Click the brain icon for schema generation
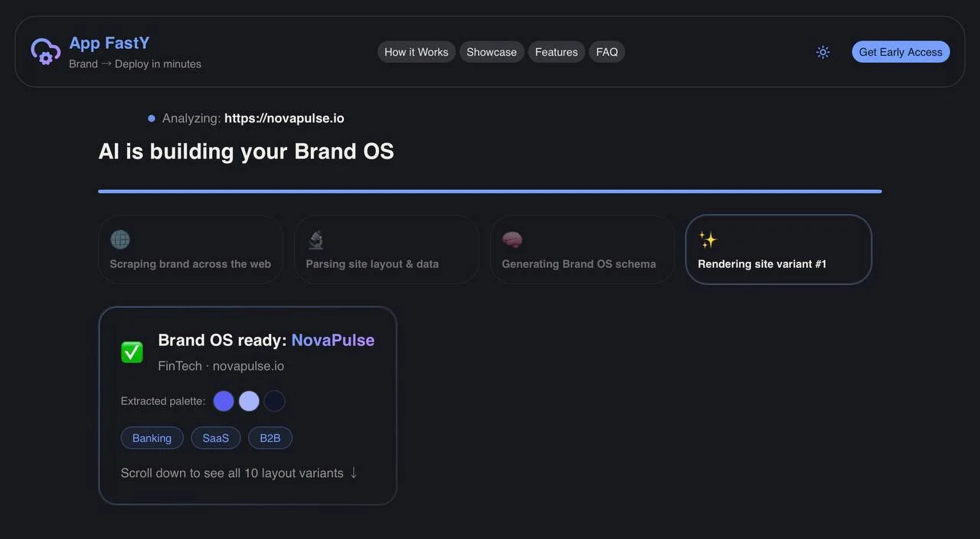Screen dimensions: 980x539 (512, 240)
